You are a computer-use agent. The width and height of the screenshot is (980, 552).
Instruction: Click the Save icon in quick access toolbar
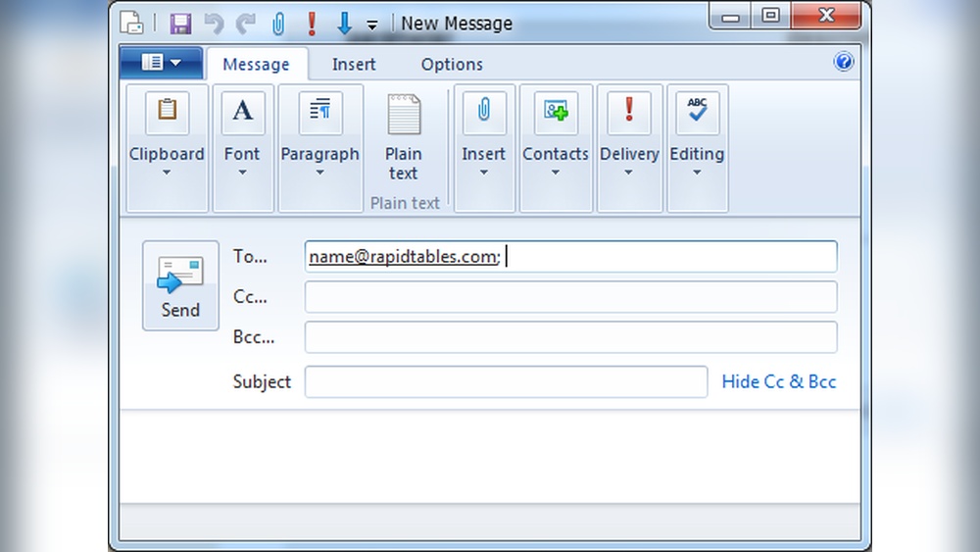pyautogui.click(x=180, y=24)
